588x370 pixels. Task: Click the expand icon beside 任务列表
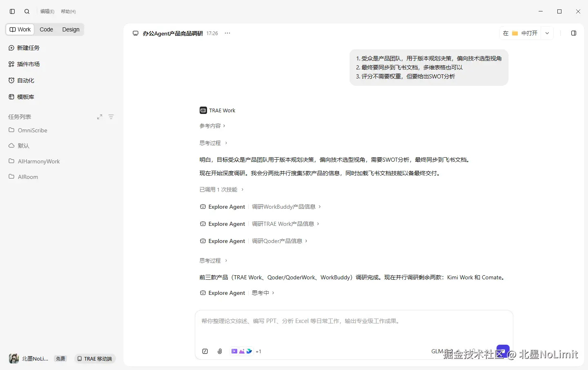100,117
